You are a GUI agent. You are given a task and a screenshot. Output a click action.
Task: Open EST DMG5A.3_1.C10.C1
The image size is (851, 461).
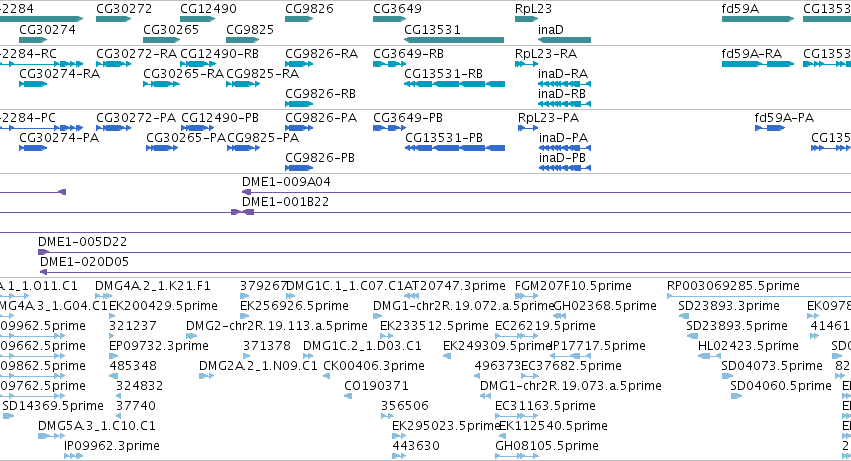97,427
